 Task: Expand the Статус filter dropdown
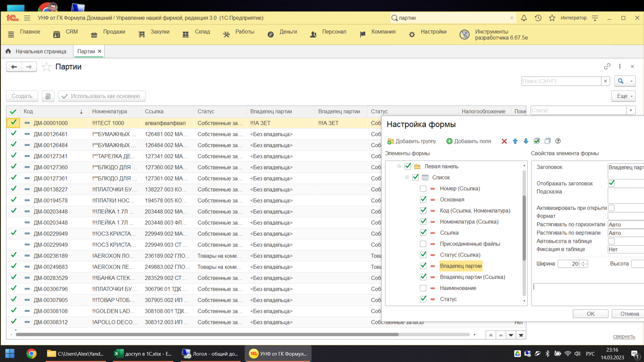(x=631, y=111)
